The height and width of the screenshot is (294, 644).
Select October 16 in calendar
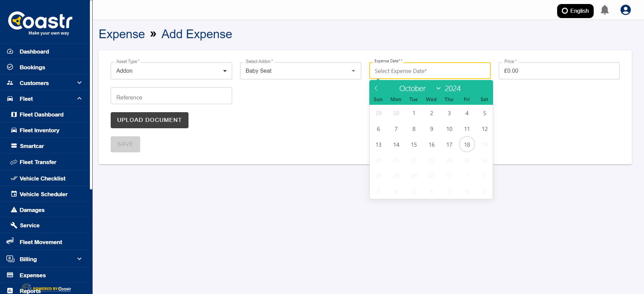tap(432, 144)
